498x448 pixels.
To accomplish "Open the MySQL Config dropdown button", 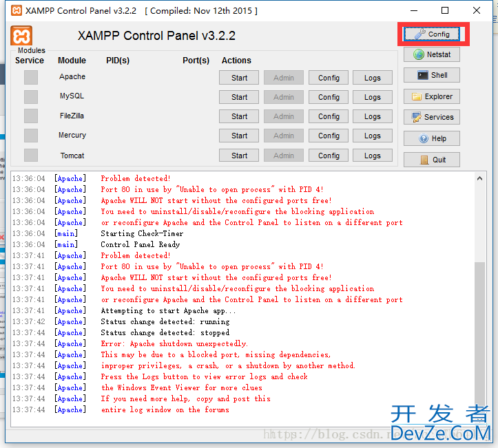I will pyautogui.click(x=329, y=97).
